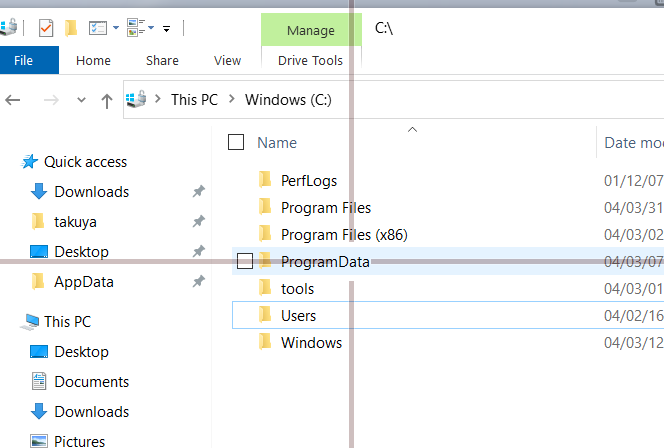Click Windows (C:) breadcrumb in address bar
This screenshot has height=448, width=664.
coord(288,100)
